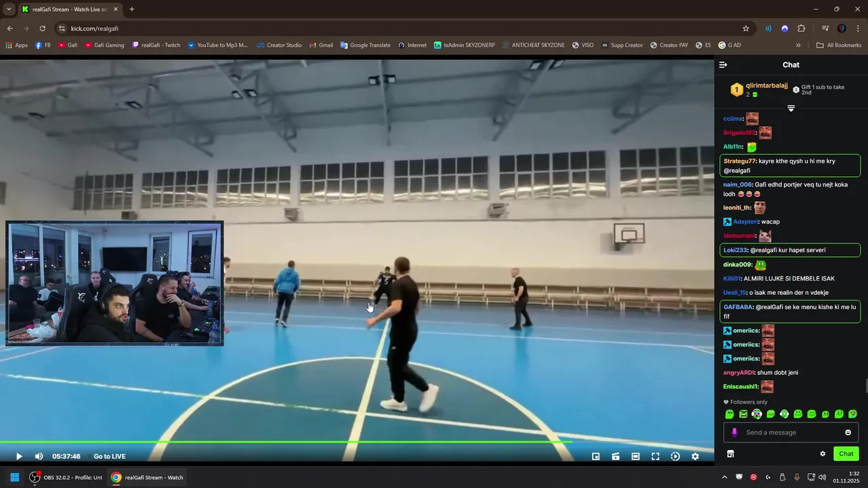Toggle theater mode on the player
This screenshot has width=868, height=488.
tap(635, 456)
